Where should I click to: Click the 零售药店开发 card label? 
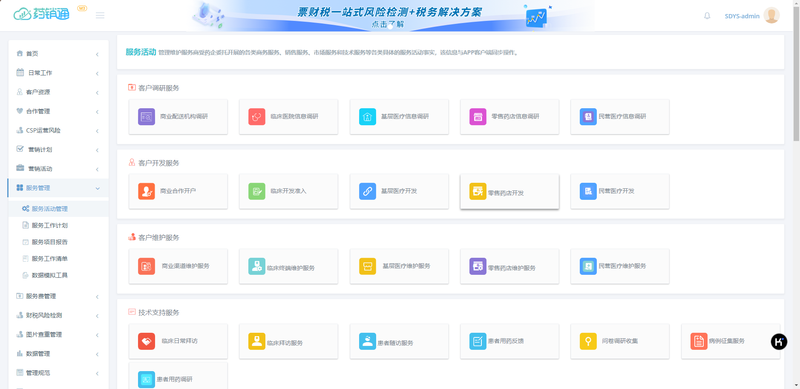pyautogui.click(x=506, y=193)
